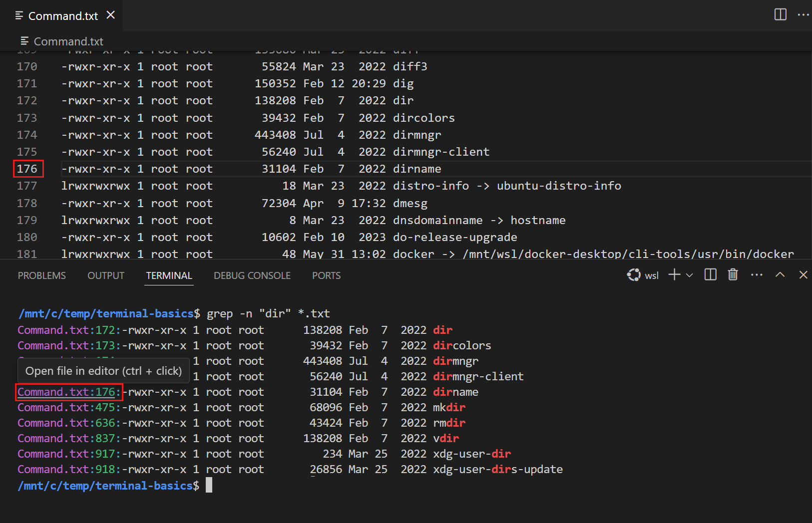This screenshot has width=812, height=523.
Task: Open Command.txt:475 mkdir result link
Action: 69,407
